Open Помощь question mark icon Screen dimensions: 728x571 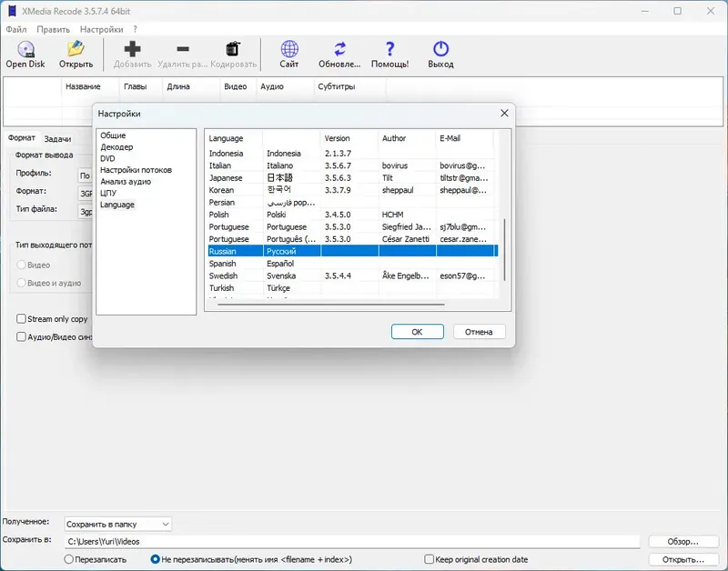(390, 49)
